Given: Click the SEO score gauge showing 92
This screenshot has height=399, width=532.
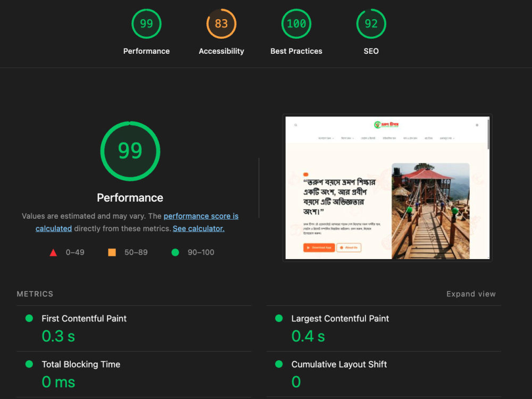Looking at the screenshot, I should click(371, 24).
